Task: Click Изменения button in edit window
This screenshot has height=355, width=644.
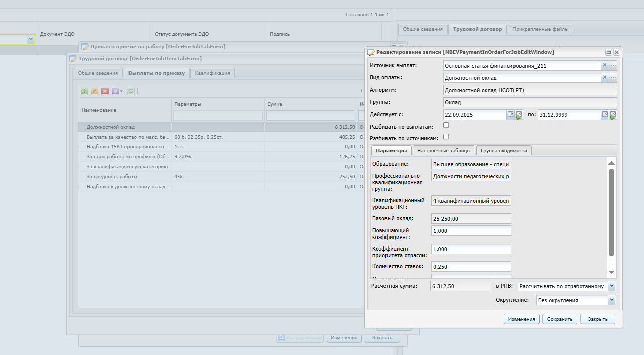Action: 522,319
